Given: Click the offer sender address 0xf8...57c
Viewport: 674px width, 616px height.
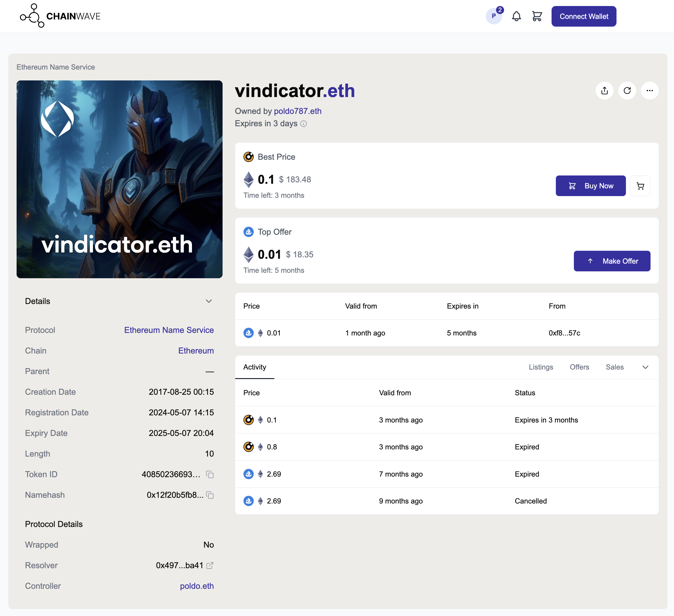Looking at the screenshot, I should (564, 333).
